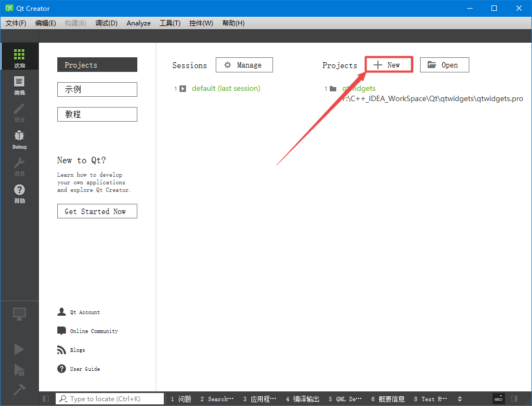Viewport: 532px width, 406px height.
Task: Open the kit selector monitor icon
Action: [19, 314]
